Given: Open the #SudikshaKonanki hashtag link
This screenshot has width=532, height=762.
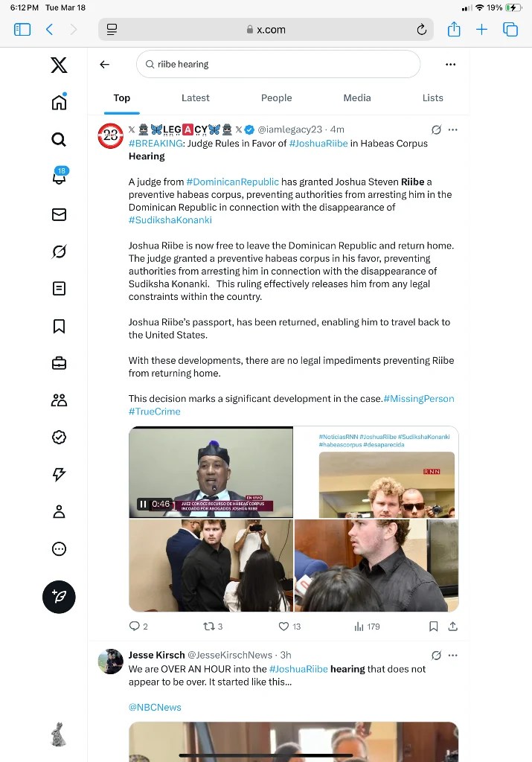Looking at the screenshot, I should 170,220.
